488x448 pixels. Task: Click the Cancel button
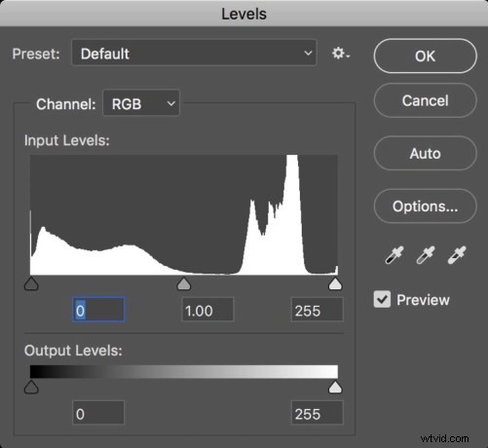[426, 100]
